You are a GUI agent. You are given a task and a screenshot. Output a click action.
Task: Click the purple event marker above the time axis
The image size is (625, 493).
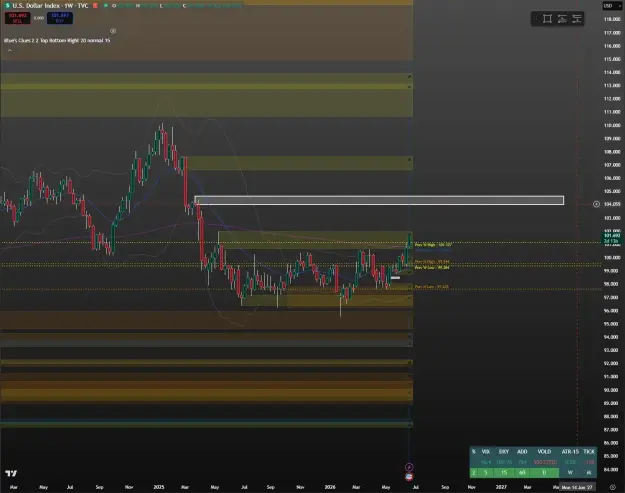pyautogui.click(x=409, y=467)
